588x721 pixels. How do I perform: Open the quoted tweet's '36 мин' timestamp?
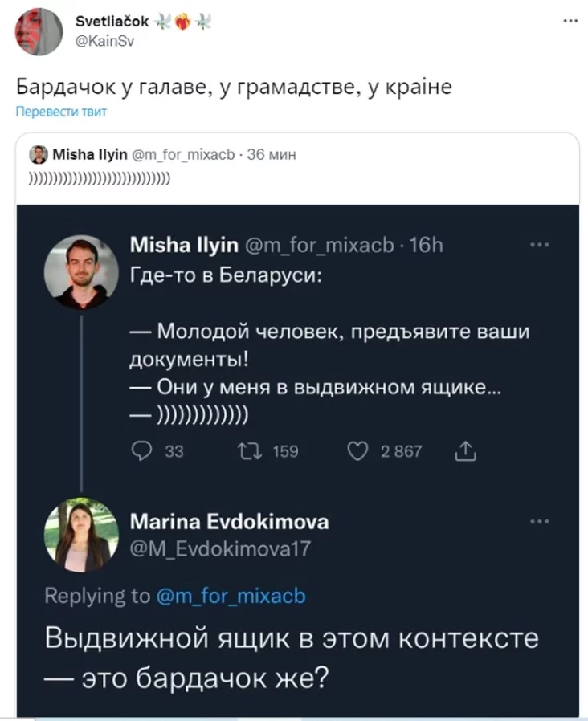click(x=272, y=155)
